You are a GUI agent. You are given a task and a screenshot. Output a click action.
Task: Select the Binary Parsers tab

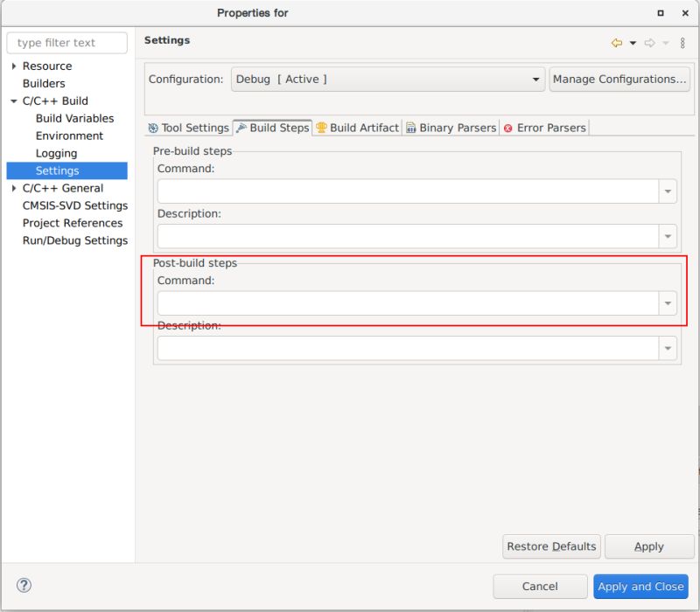[451, 128]
